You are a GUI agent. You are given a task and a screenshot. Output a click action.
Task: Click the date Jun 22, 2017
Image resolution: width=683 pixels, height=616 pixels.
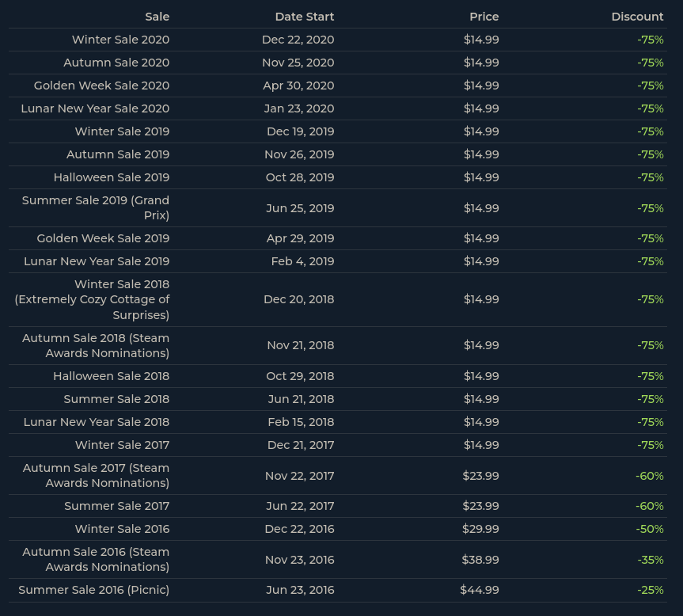pos(300,506)
